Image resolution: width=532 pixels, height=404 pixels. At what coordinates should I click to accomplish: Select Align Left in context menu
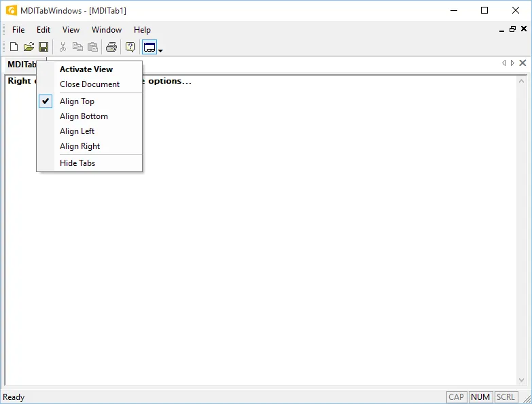coord(90,131)
